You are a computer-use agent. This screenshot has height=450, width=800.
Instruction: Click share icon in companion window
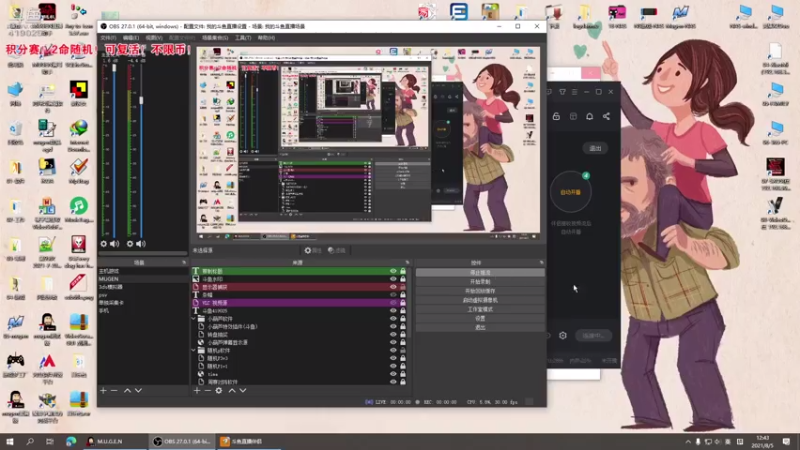pos(606,116)
